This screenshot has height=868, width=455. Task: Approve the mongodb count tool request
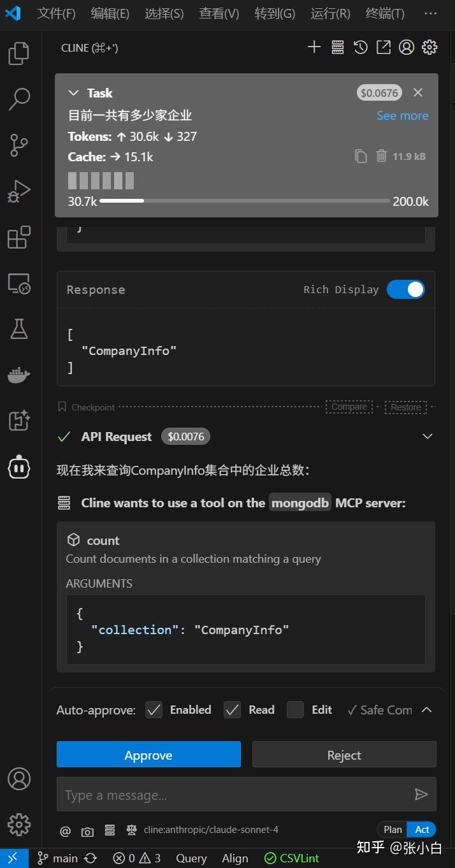click(148, 755)
